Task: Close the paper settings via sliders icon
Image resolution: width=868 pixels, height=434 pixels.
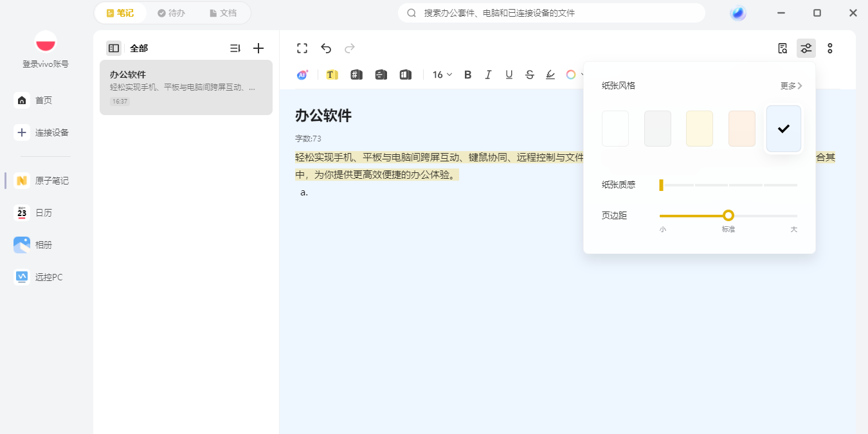Action: pyautogui.click(x=806, y=48)
